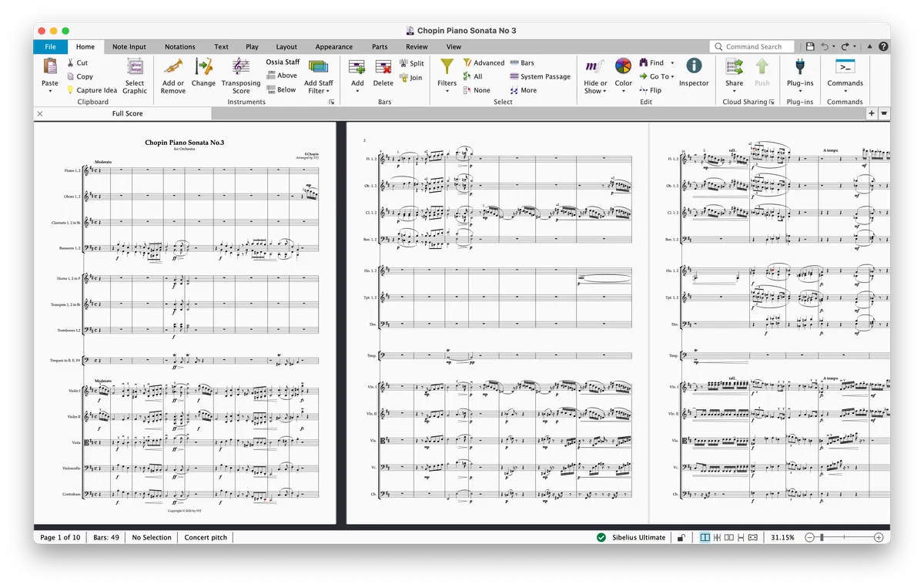The image size is (924, 588).
Task: Click the Copy icon in Clipboard
Action: (71, 76)
